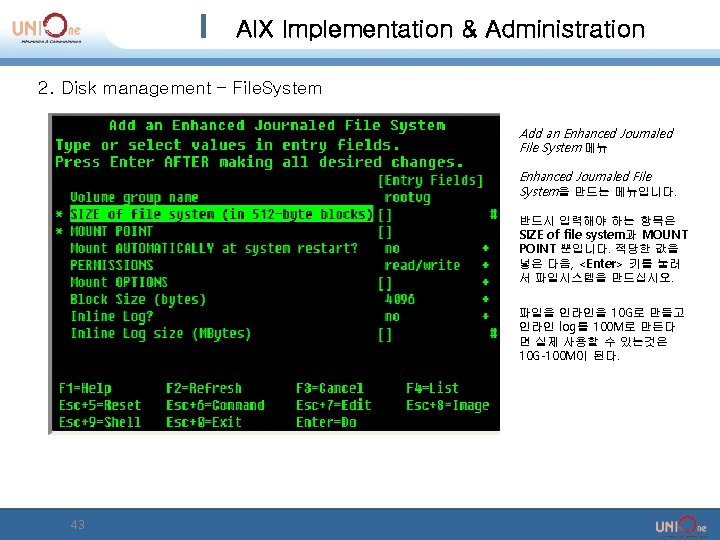Click F4=List key label
This screenshot has height=540, width=720.
tap(432, 388)
